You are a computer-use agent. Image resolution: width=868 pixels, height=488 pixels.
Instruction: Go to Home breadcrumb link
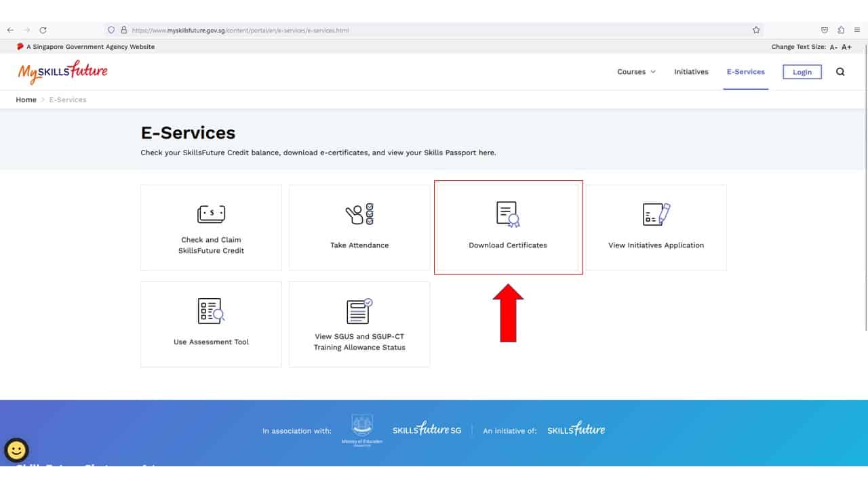pyautogui.click(x=26, y=100)
